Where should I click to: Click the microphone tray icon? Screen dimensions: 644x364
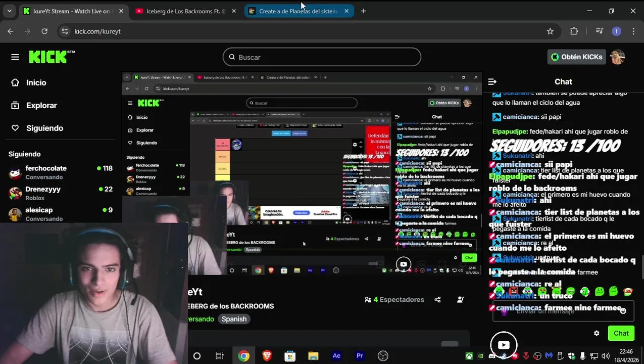[583, 356]
